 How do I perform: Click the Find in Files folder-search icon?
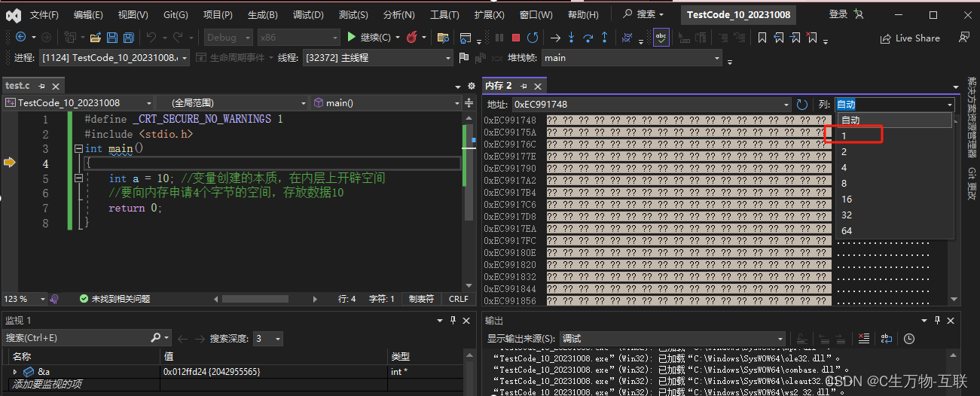point(443,37)
